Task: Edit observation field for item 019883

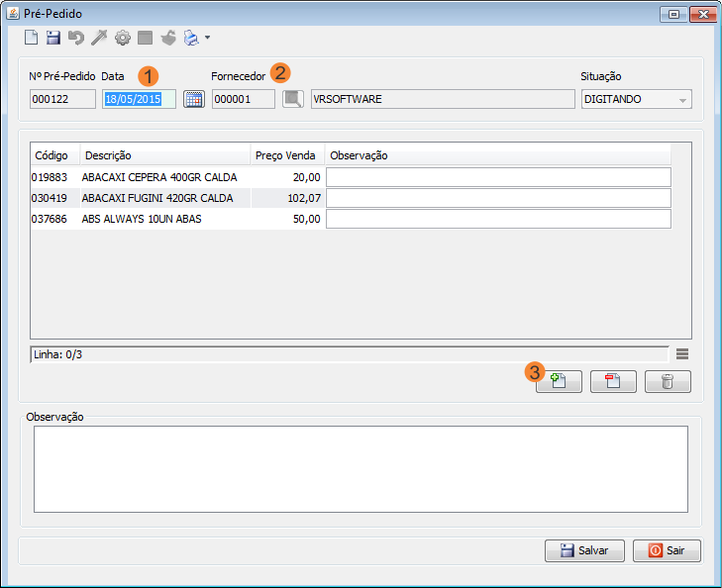Action: pos(498,177)
